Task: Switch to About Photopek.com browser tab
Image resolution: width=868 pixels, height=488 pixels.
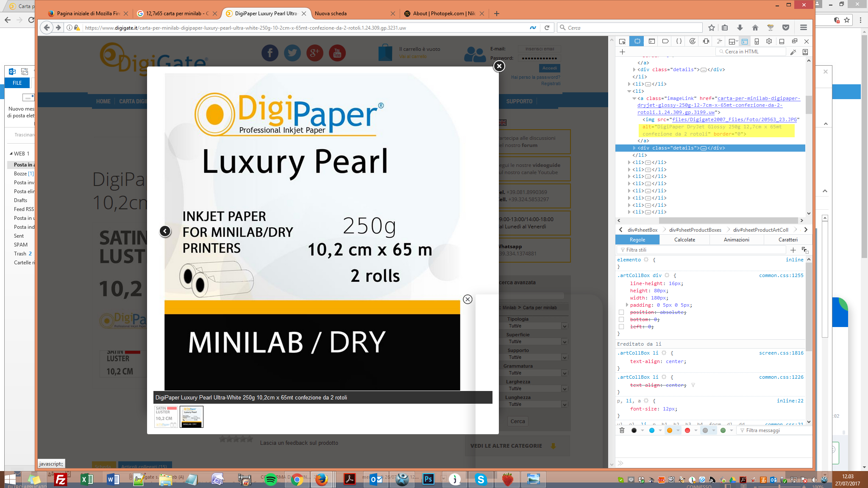Action: pyautogui.click(x=444, y=14)
